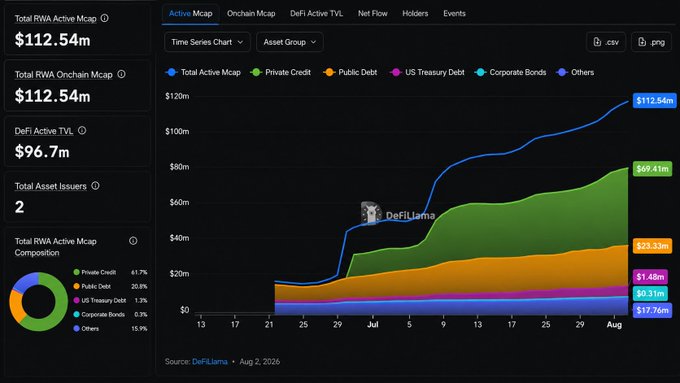
Task: Click info icon beside Total RWA Onchain Mcap
Action: point(121,74)
